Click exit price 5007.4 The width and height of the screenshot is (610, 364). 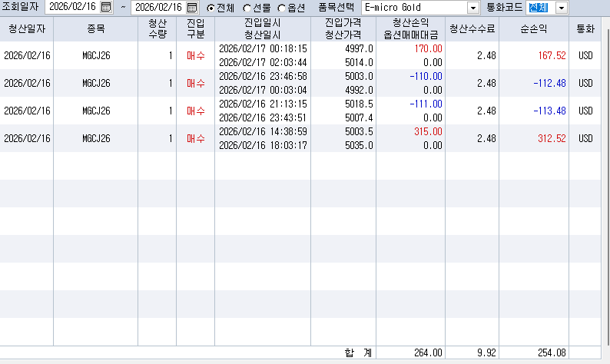coord(359,117)
